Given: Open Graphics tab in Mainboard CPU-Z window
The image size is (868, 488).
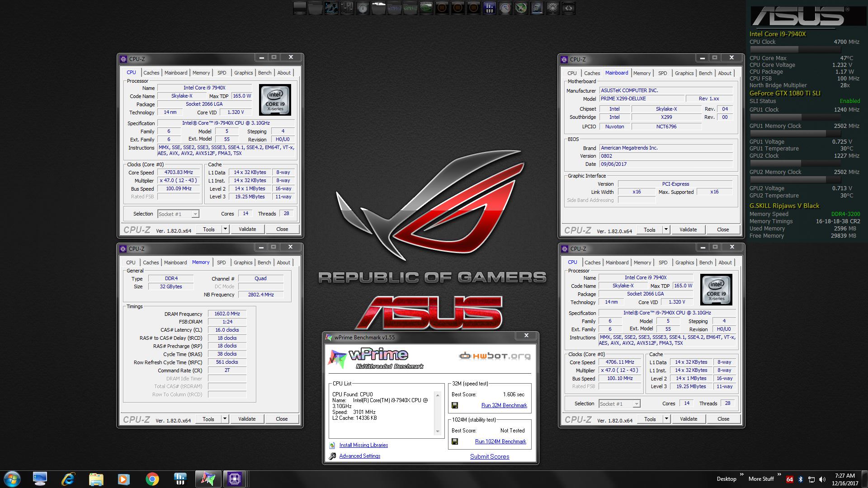Looking at the screenshot, I should [x=684, y=73].
